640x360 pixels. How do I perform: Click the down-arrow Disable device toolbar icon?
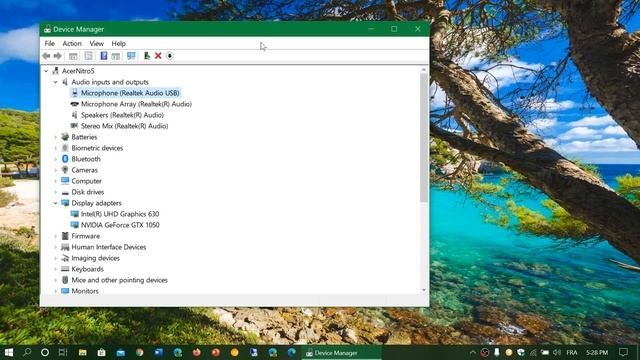click(170, 56)
